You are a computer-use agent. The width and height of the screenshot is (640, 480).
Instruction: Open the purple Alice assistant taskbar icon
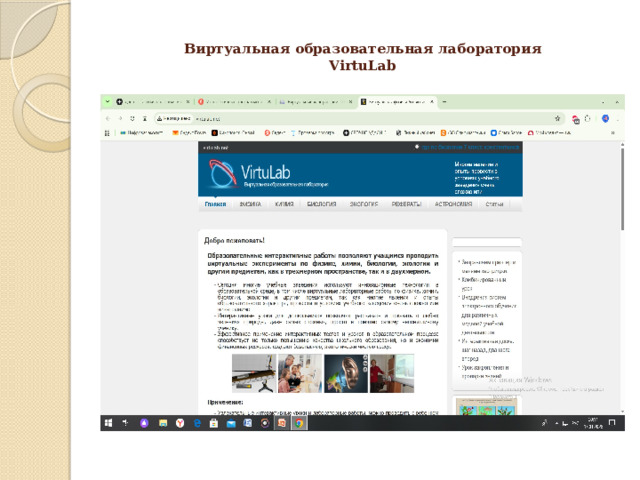144,423
